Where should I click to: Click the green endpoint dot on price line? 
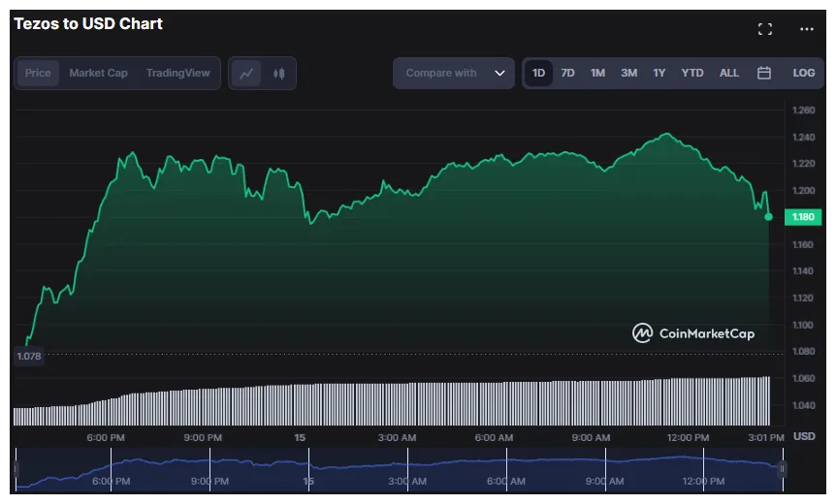click(x=769, y=217)
